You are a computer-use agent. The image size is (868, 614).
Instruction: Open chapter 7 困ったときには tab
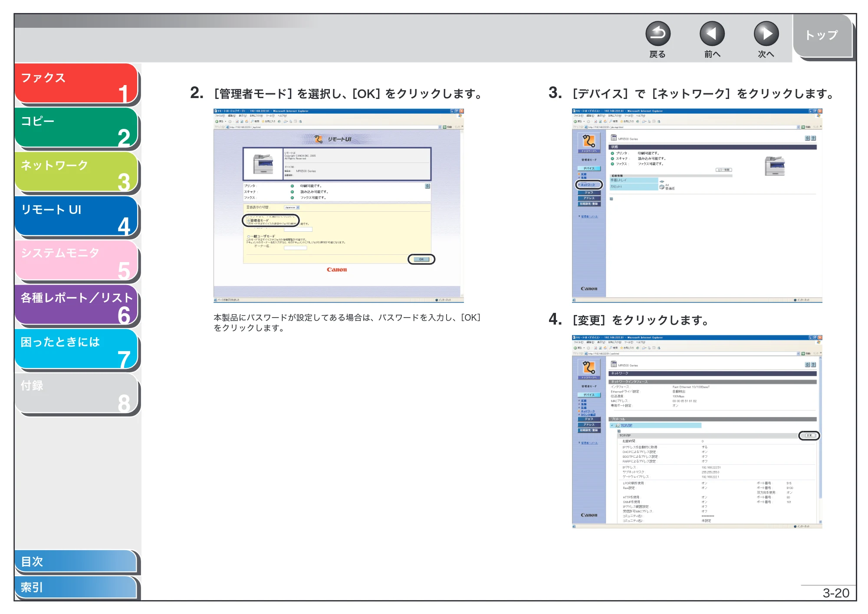[x=76, y=349]
